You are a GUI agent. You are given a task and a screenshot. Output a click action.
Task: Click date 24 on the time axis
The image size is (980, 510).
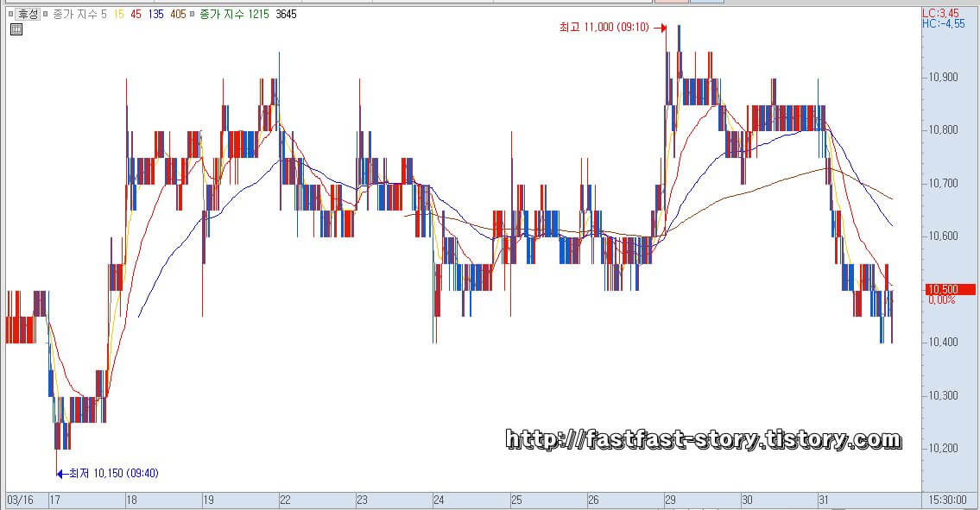click(x=439, y=500)
